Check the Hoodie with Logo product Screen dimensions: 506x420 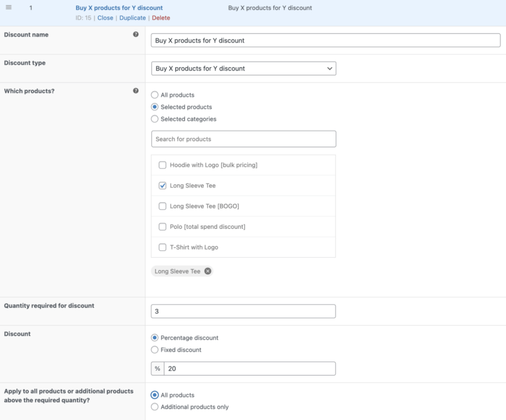click(163, 164)
